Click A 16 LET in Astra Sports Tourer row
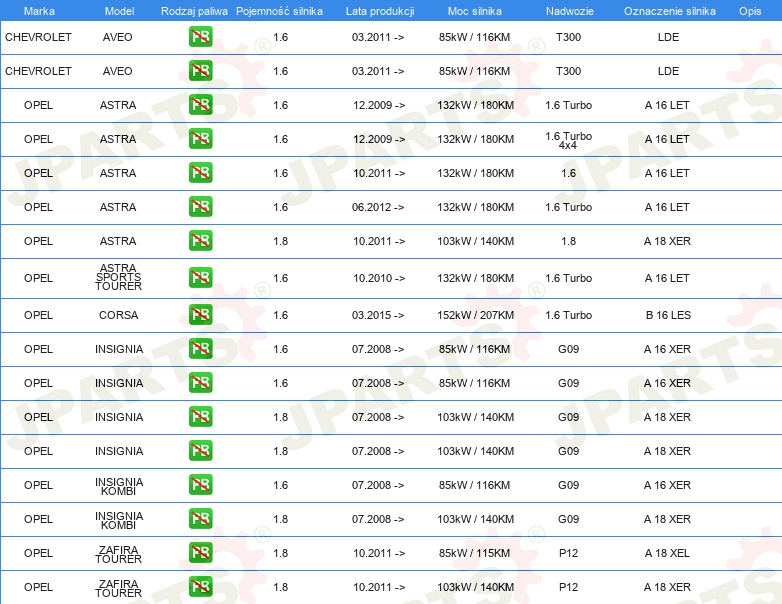Screen dimensions: 782x604 pyautogui.click(x=667, y=278)
